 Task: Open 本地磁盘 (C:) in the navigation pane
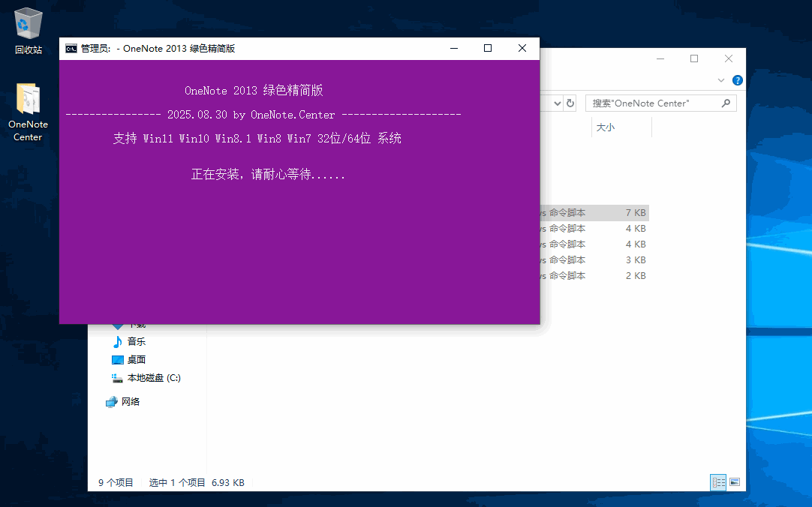(x=146, y=378)
